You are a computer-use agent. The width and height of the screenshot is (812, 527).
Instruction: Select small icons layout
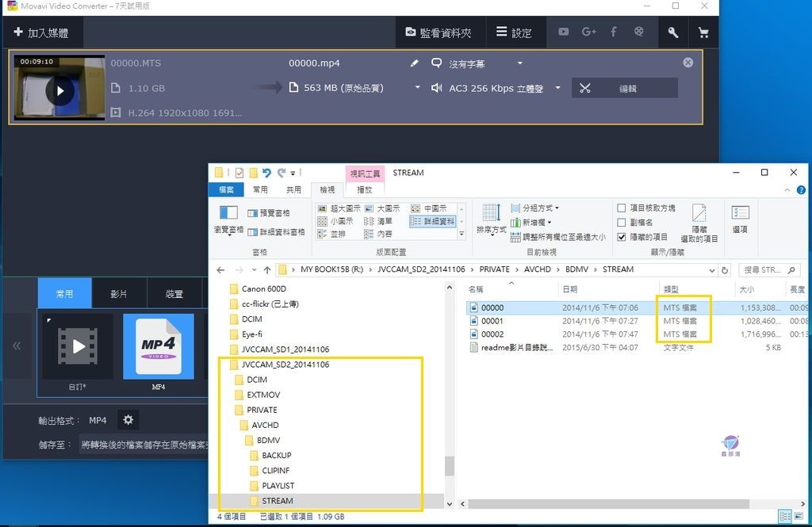(335, 221)
